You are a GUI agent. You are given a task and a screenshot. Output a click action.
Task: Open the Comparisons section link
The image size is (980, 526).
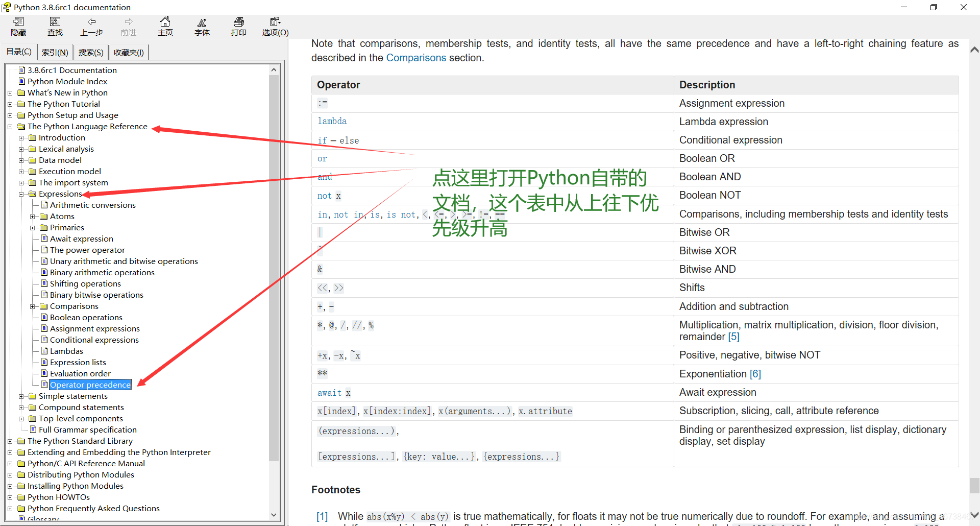tap(416, 58)
